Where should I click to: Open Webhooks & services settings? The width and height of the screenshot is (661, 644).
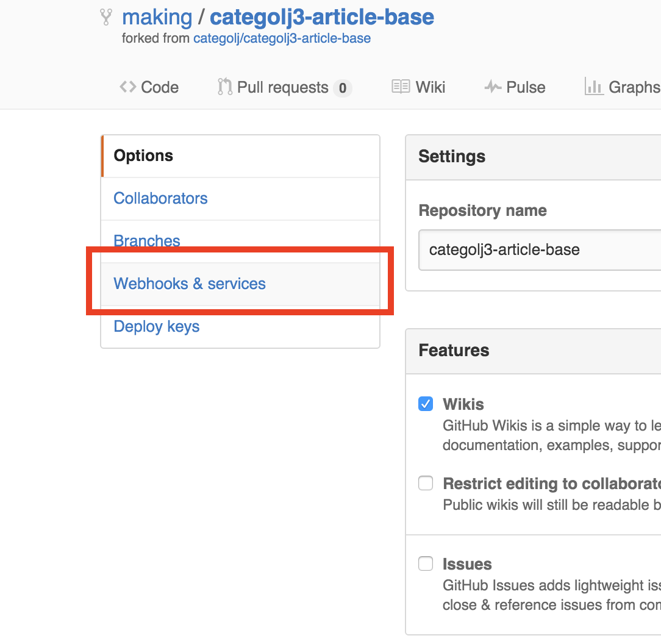pyautogui.click(x=190, y=284)
